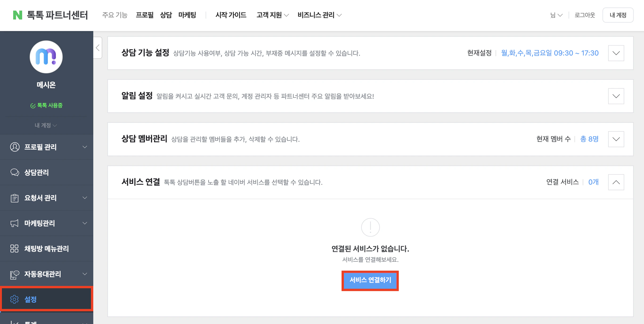Image resolution: width=644 pixels, height=324 pixels.
Task: Select the 자동응대관리 auto-reply icon
Action: click(x=15, y=274)
